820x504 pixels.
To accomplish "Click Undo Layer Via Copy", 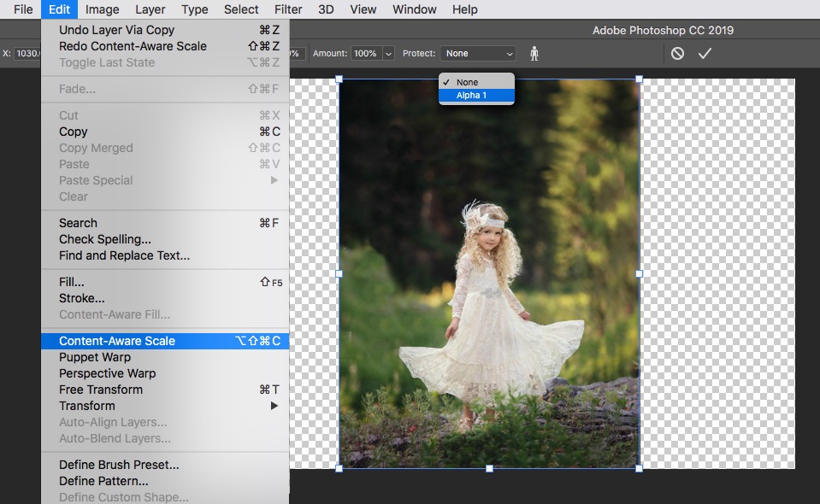I will pos(116,30).
